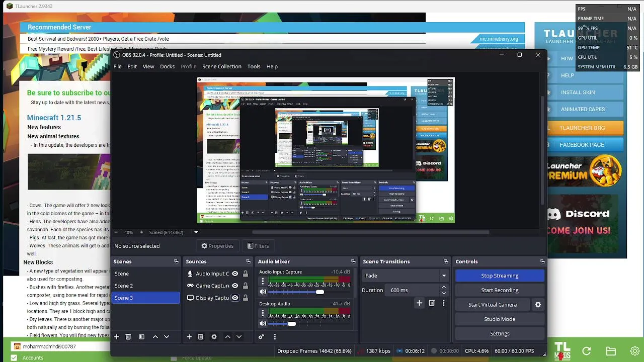The image size is (644, 362).
Task: Undock the Audio Mixer panel
Action: click(353, 261)
